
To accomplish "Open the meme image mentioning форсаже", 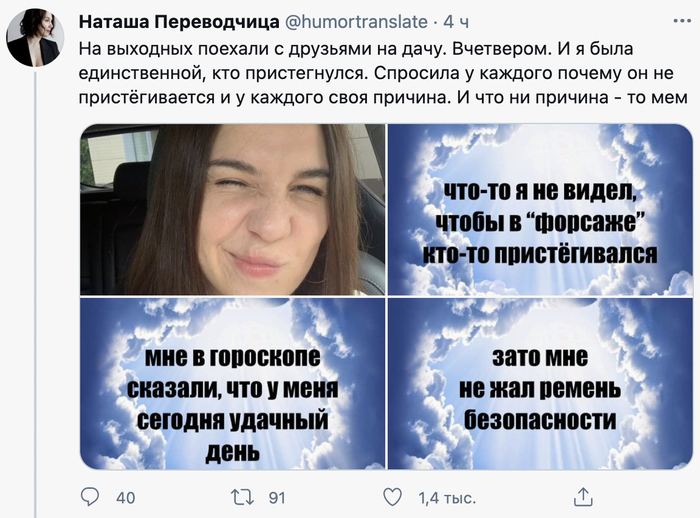I will [x=540, y=209].
